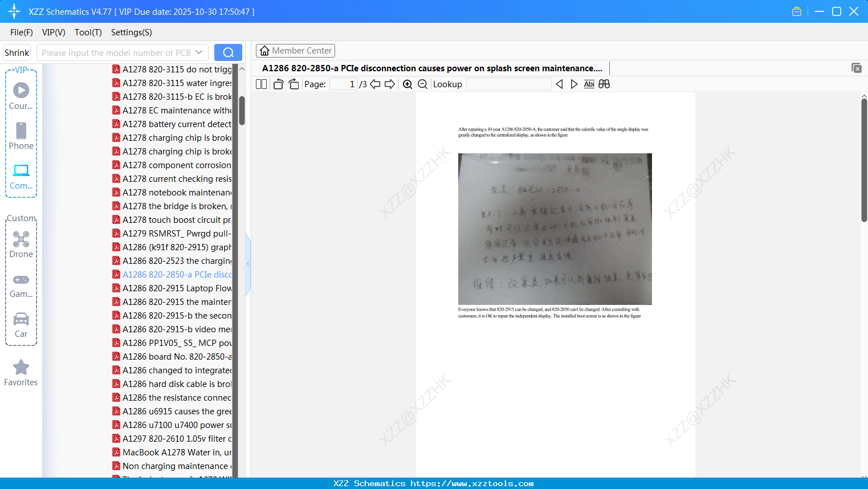Click the Favorites star icon

coord(21,368)
